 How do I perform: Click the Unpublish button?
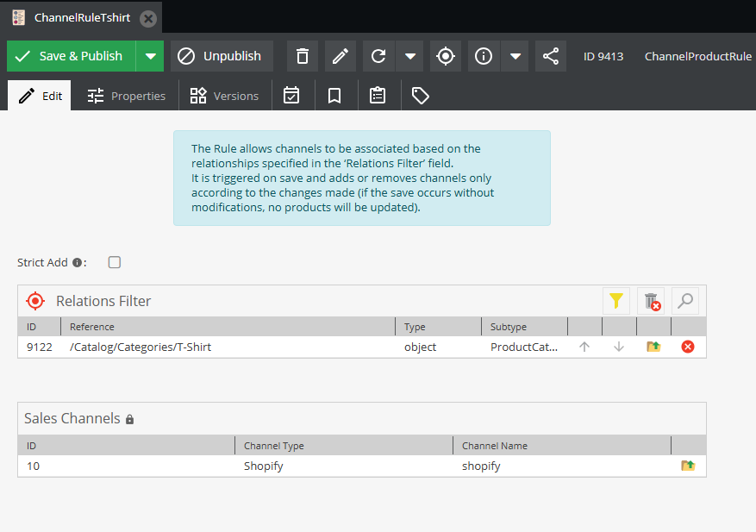pos(222,56)
